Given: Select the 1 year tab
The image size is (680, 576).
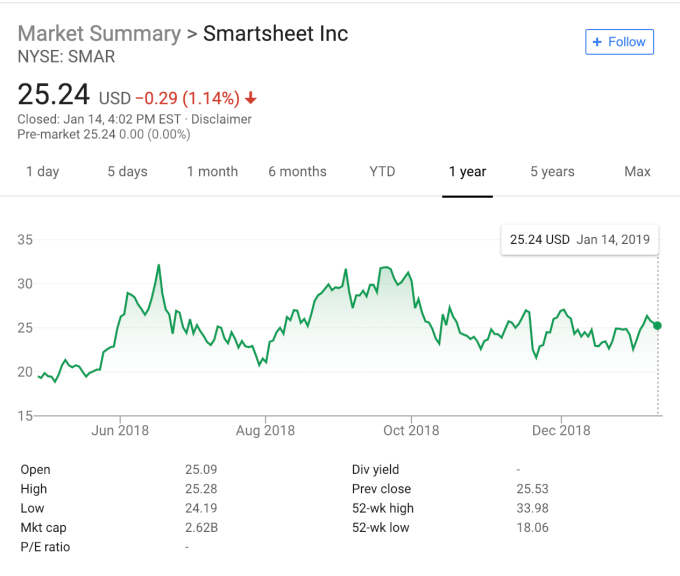Looking at the screenshot, I should click(x=467, y=172).
